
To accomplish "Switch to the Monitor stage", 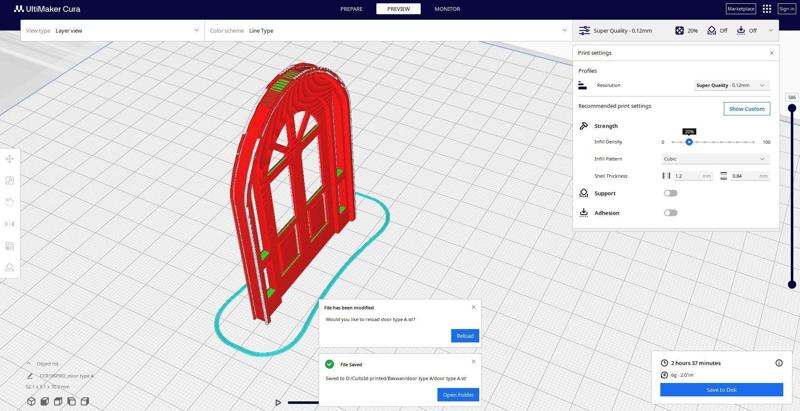I will point(447,9).
